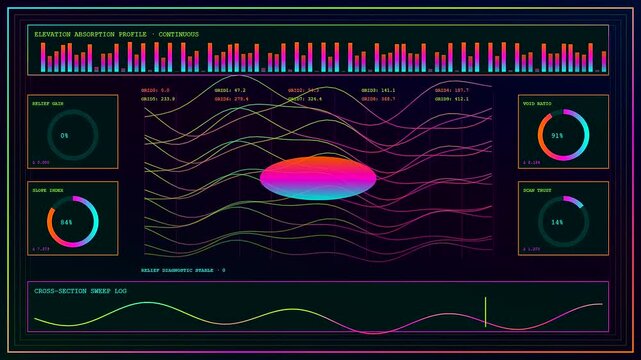Click the glowing central gradient ellipse
Viewport: 641px width, 360px height.
318,178
